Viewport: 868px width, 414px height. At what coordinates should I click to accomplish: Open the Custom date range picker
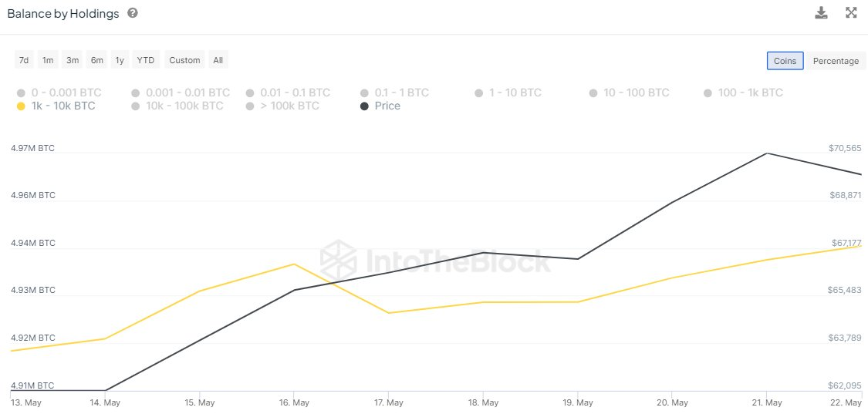pos(184,60)
